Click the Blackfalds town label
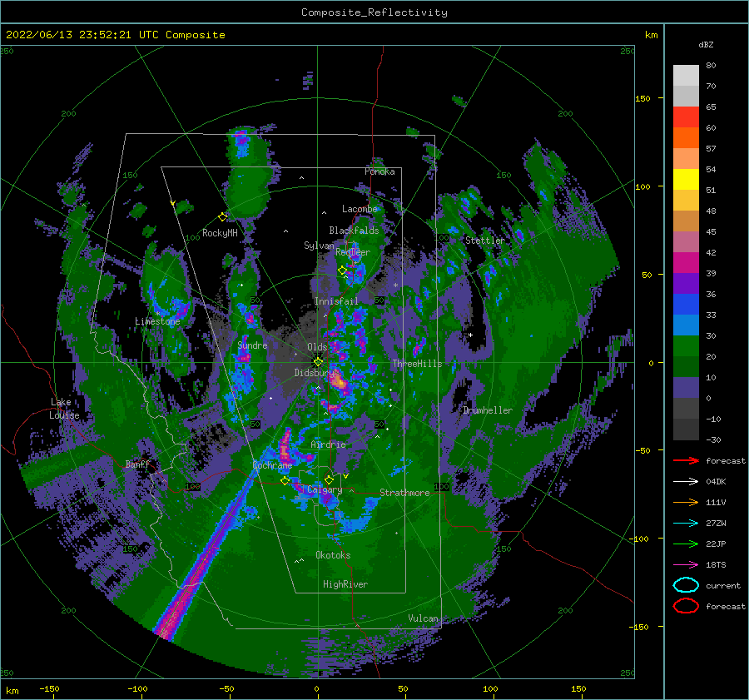Viewport: 749px width, 700px height. tap(354, 231)
